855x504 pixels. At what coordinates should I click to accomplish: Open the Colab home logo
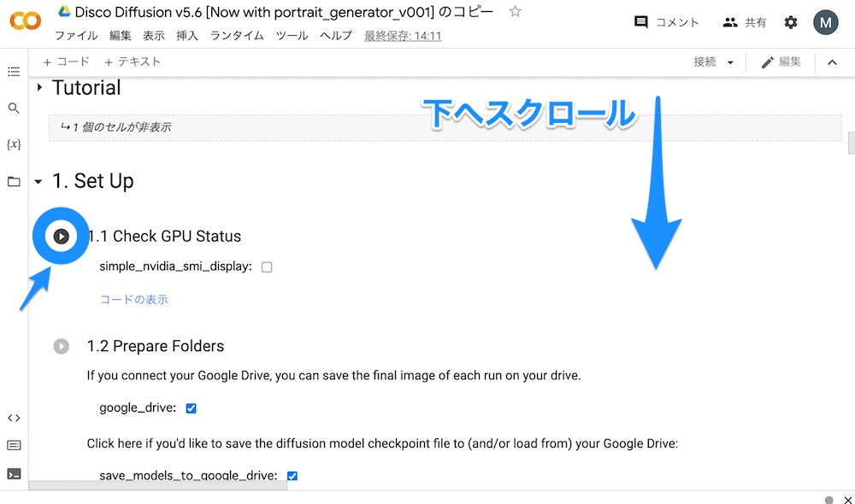click(25, 21)
